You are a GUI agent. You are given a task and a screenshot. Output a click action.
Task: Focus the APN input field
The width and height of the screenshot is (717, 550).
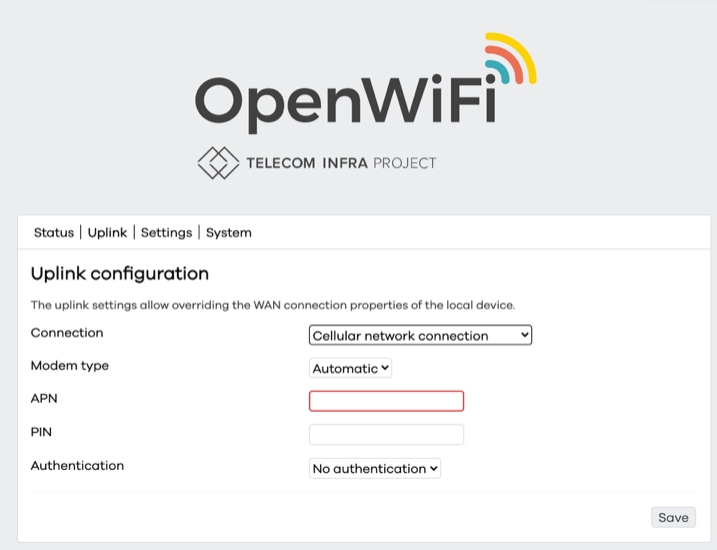coord(386,401)
